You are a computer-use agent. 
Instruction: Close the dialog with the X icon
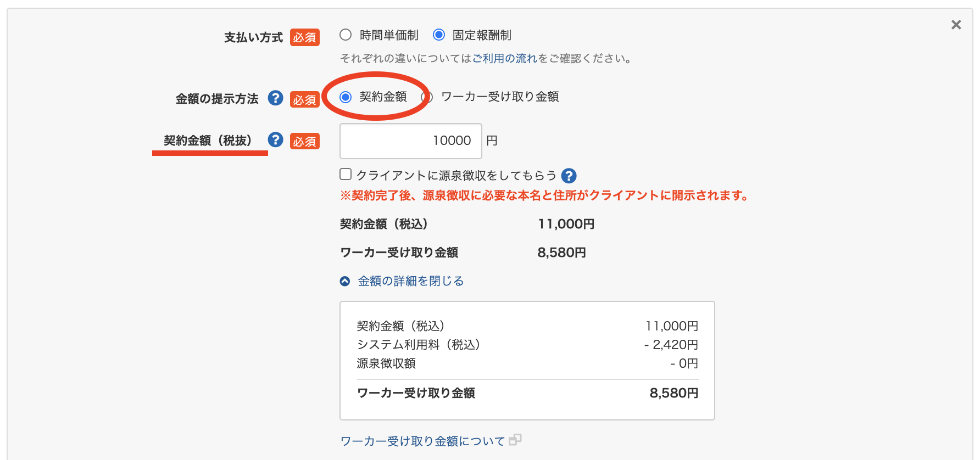click(x=956, y=25)
